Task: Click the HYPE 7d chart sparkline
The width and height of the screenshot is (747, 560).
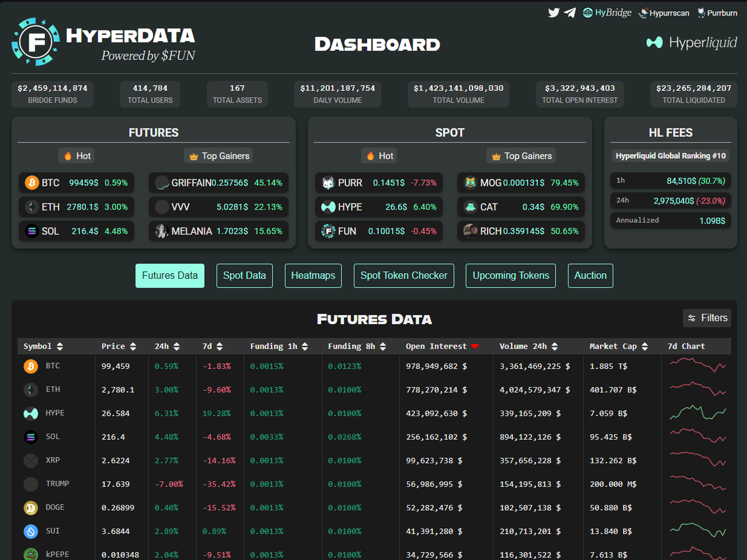Action: click(698, 413)
